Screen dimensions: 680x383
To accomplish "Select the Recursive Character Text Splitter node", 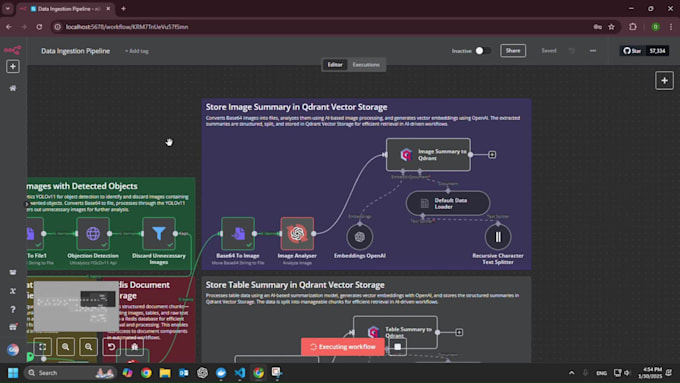I will coord(498,237).
